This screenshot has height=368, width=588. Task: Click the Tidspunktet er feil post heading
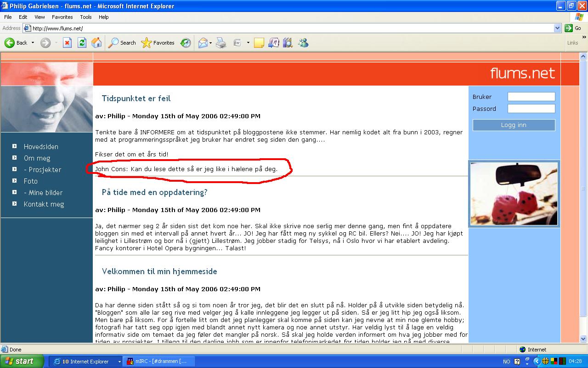click(x=136, y=98)
